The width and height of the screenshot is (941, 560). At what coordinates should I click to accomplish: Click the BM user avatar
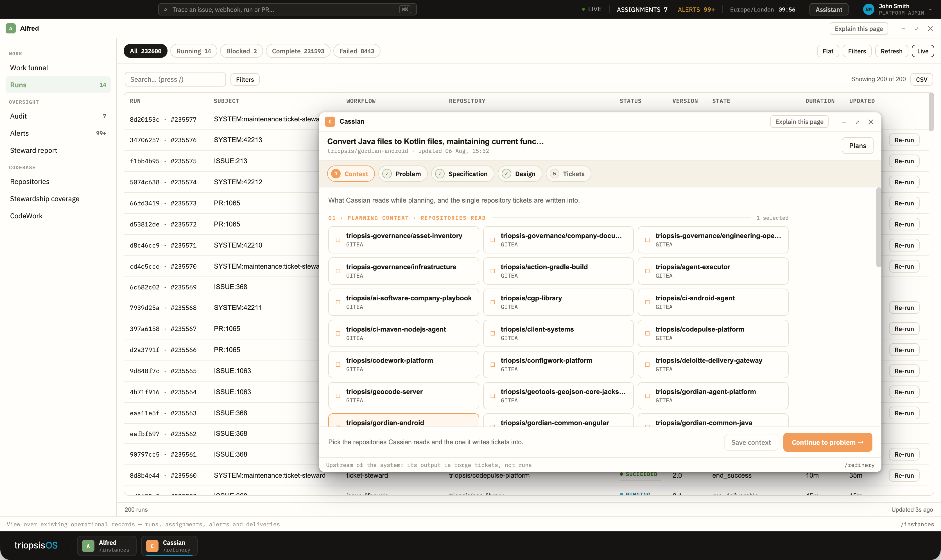click(868, 10)
